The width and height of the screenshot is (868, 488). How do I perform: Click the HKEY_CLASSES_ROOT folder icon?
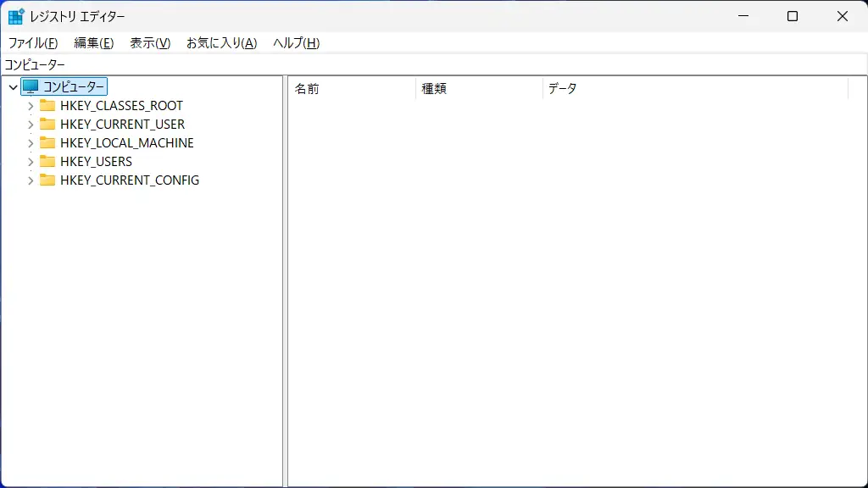(x=47, y=105)
